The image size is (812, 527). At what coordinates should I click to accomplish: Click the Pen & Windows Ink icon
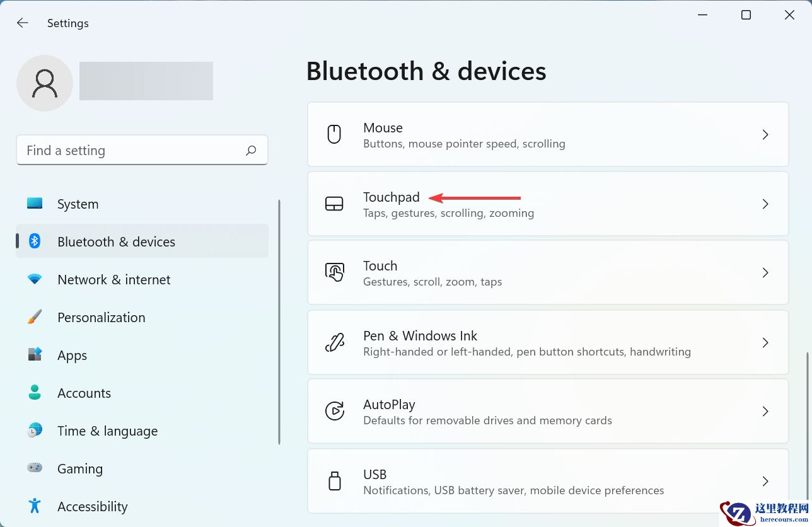(334, 342)
